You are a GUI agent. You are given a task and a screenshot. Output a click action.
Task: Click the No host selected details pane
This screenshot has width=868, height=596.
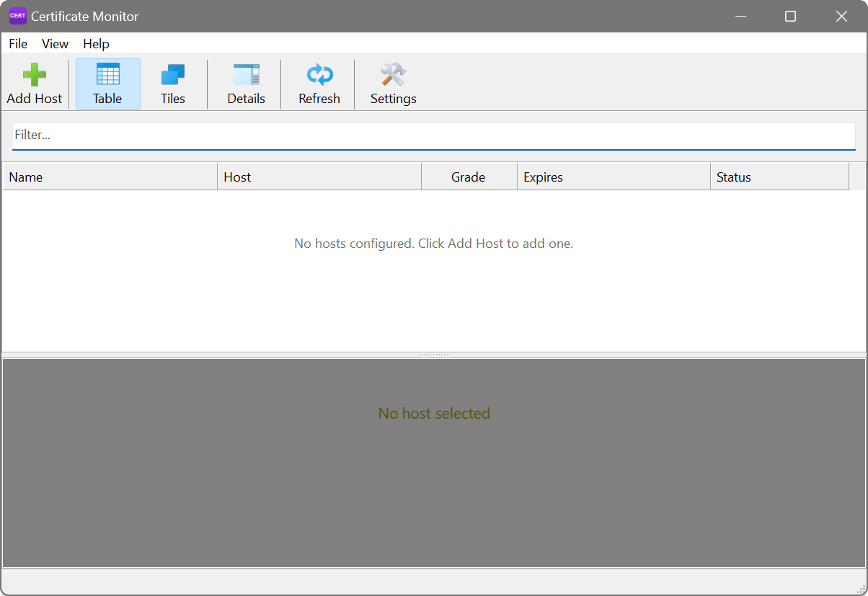(433, 463)
